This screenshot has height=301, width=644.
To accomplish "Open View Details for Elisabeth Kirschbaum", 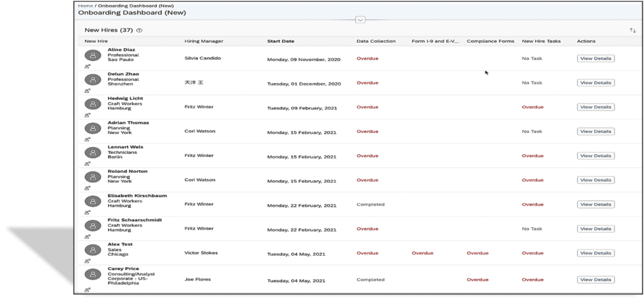I will click(x=596, y=204).
